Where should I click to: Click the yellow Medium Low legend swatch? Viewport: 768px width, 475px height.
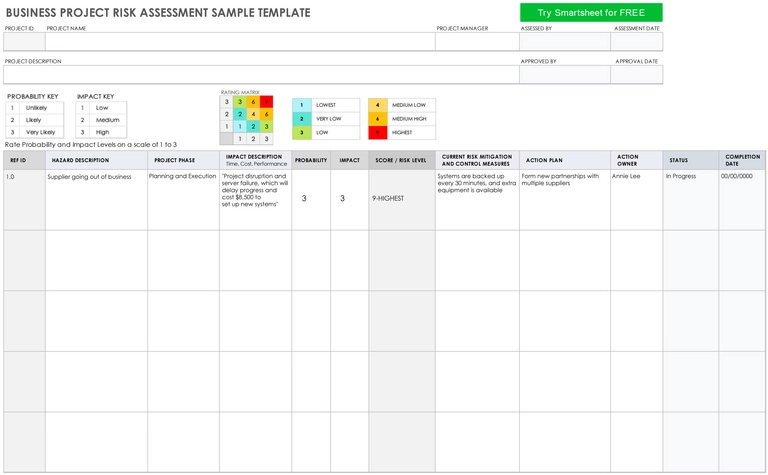[378, 105]
